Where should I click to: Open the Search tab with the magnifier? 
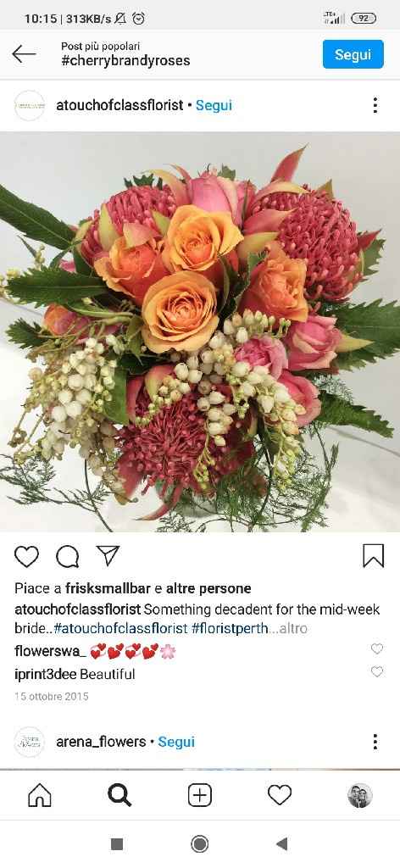pos(119,795)
